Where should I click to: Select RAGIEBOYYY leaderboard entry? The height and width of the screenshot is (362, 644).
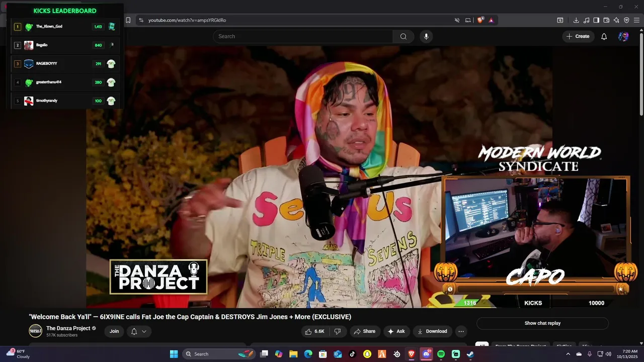tap(65, 64)
